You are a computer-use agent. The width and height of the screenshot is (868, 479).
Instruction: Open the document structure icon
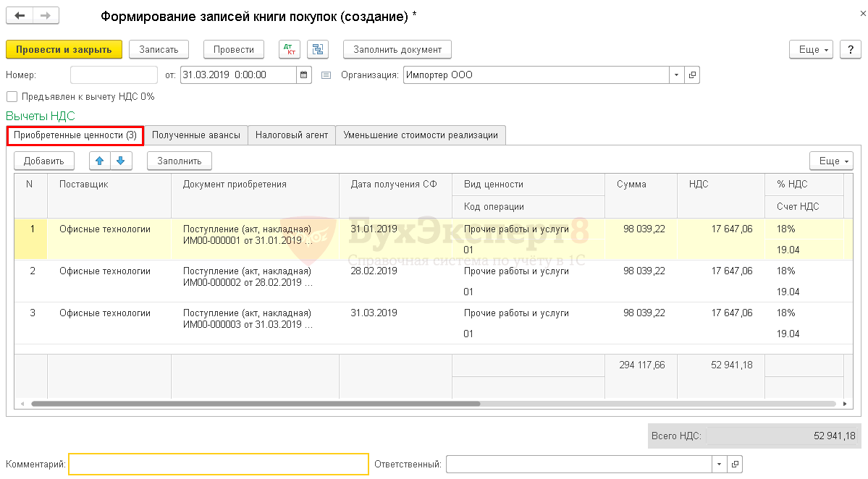coord(318,49)
